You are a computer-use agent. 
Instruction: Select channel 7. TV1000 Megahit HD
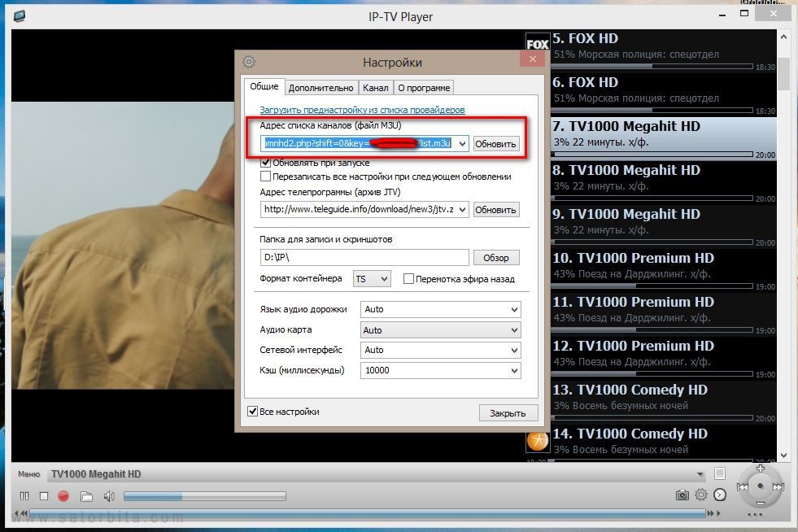(x=663, y=139)
